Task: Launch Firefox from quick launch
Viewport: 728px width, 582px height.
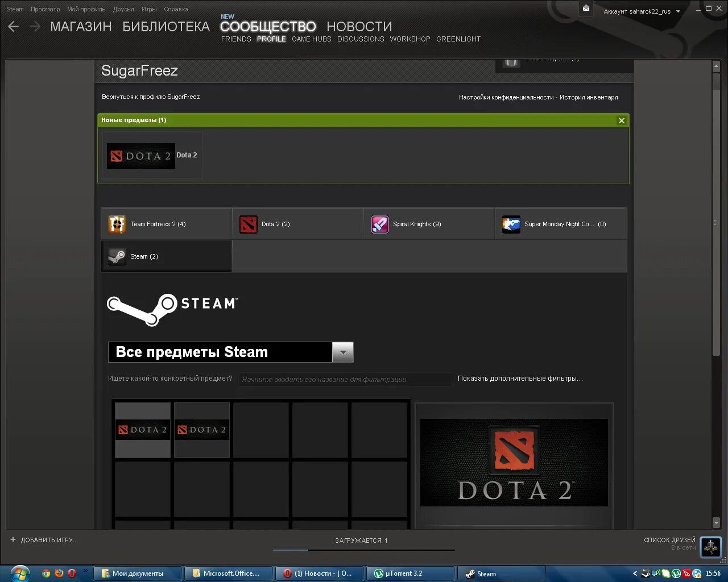Action: click(59, 573)
